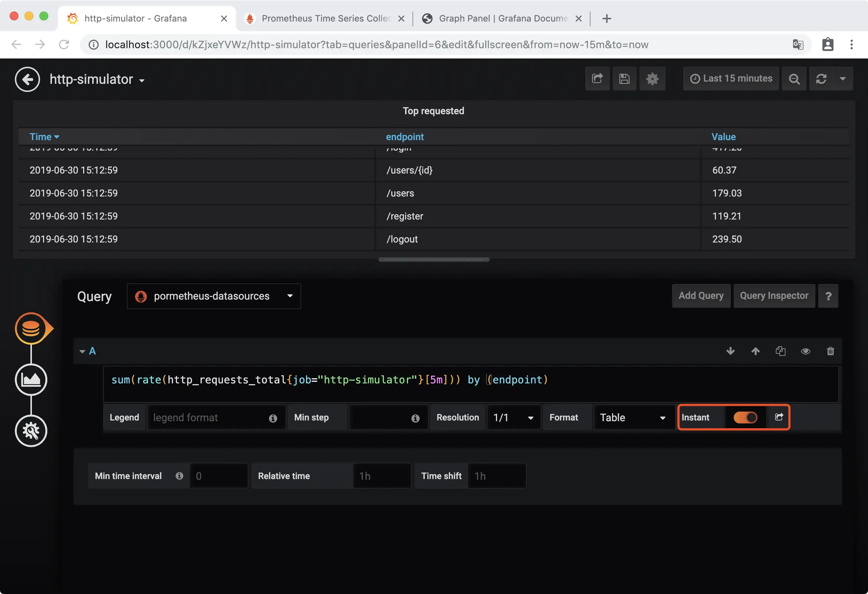
Task: Open Google Translate page icon
Action: point(798,44)
